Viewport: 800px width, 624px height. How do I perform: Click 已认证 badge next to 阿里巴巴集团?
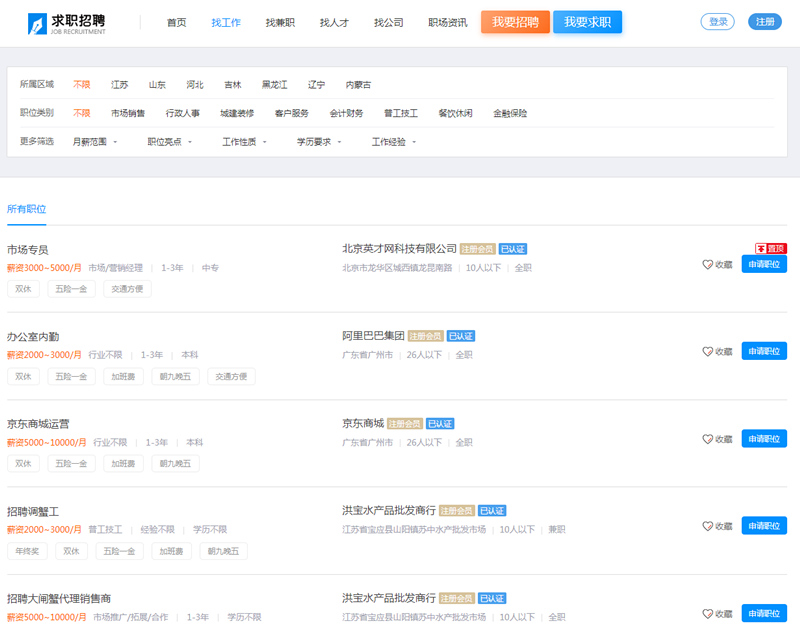[461, 336]
